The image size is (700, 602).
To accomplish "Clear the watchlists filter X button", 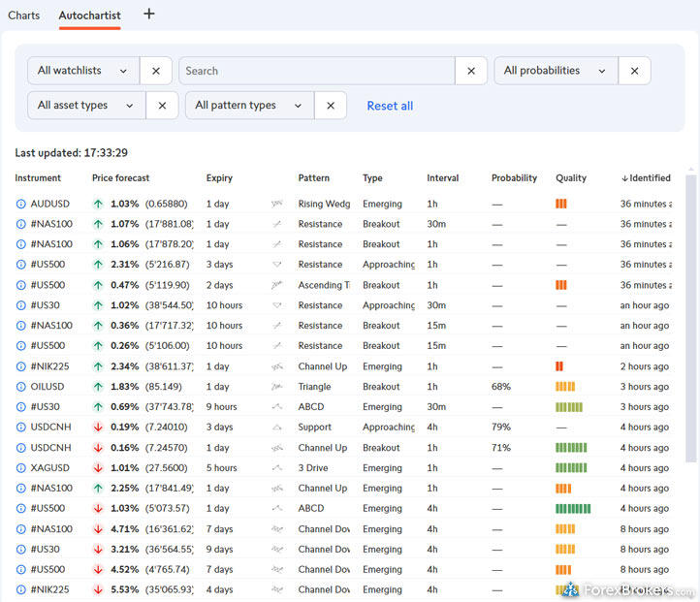I will tap(156, 71).
